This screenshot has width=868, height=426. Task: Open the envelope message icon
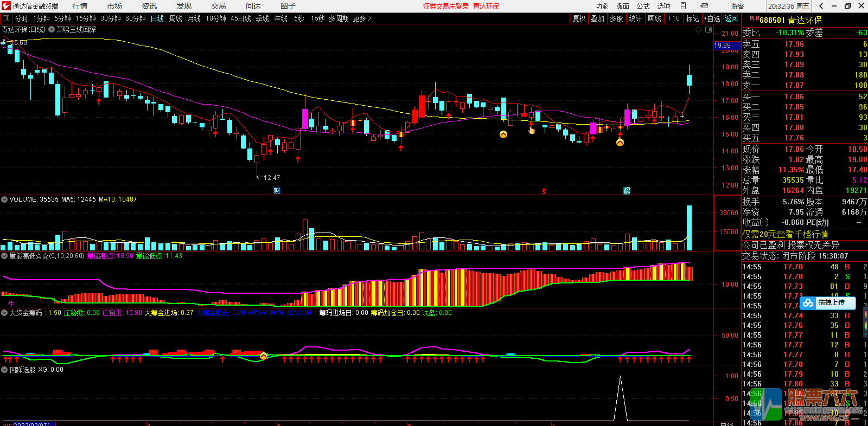coord(704,6)
